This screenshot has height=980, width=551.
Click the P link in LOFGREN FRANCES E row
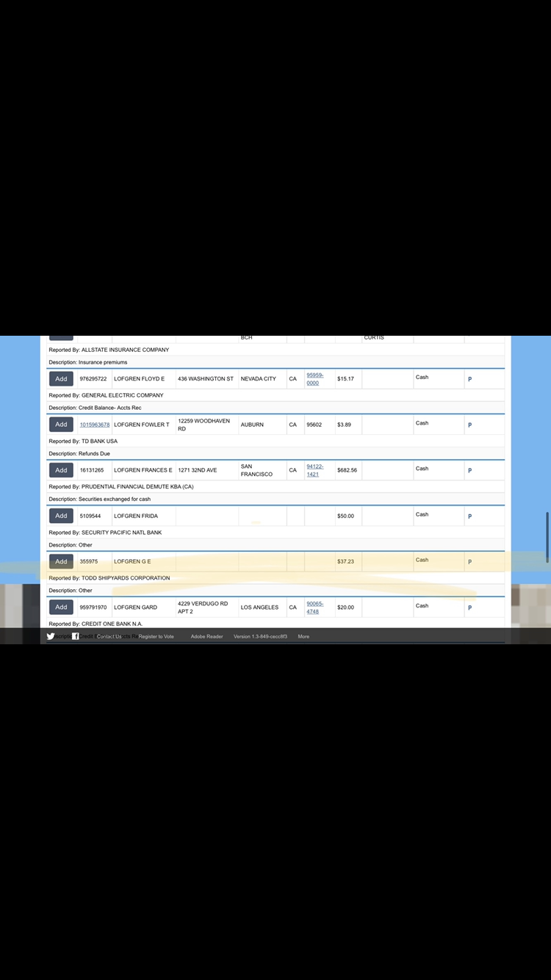pos(469,471)
